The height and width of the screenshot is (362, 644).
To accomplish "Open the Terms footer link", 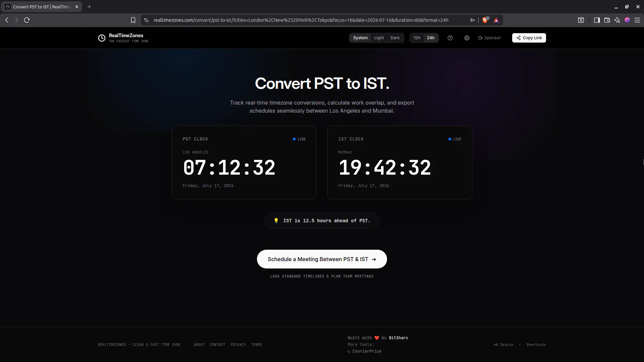I will click(x=257, y=345).
